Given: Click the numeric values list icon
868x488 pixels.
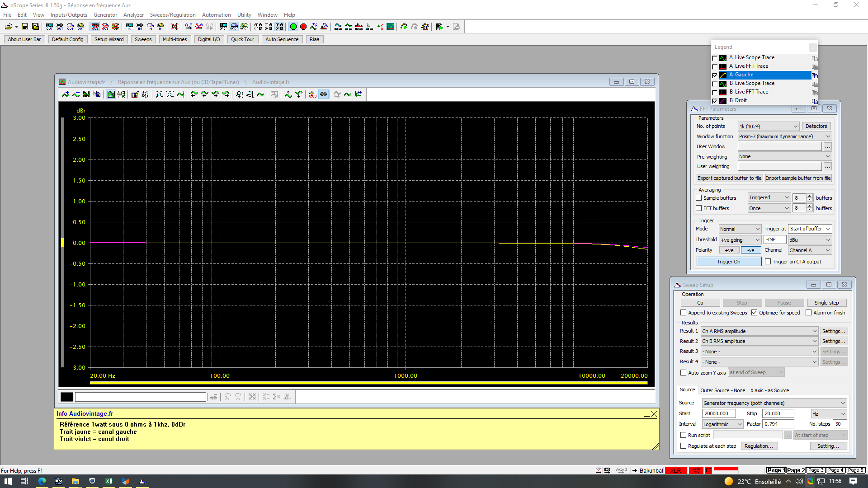Looking at the screenshot, I should point(145,94).
